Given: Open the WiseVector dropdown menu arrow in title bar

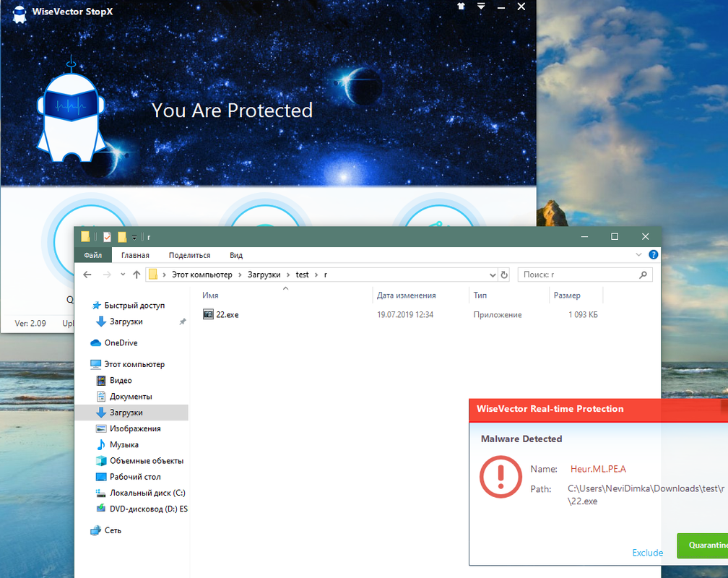Looking at the screenshot, I should click(481, 7).
